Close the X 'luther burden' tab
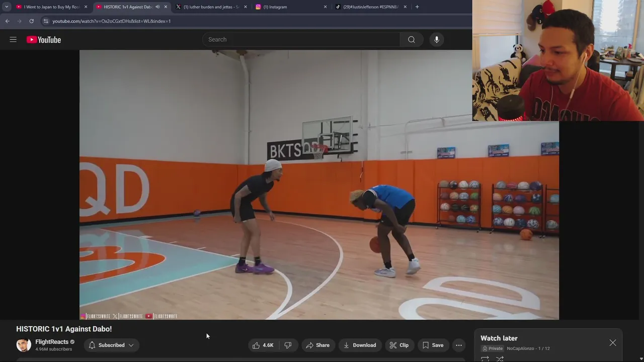Viewport: 644px width, 362px height. pos(246,7)
